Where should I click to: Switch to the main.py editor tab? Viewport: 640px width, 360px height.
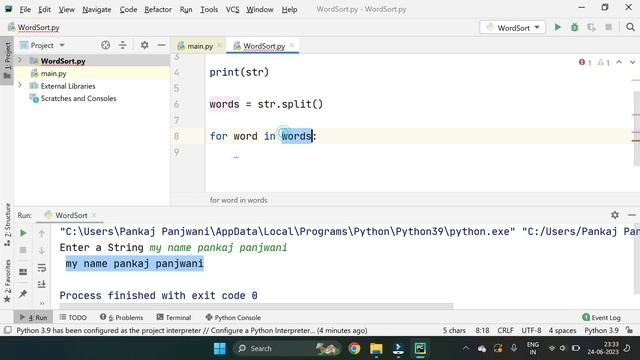coord(200,46)
